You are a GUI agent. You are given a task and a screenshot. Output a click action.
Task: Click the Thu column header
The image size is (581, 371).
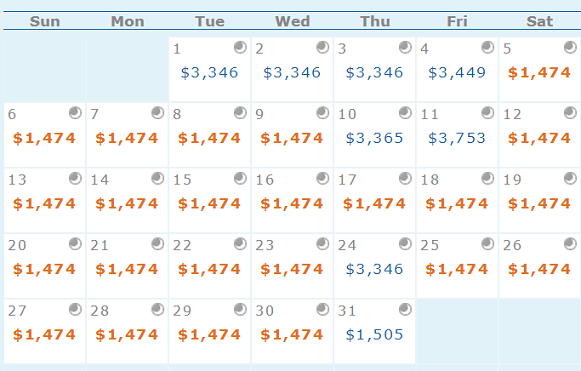tap(375, 21)
